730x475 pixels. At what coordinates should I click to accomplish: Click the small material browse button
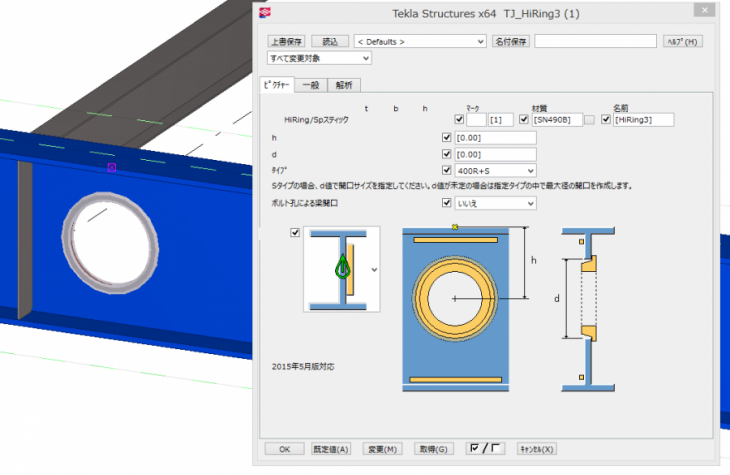(590, 120)
